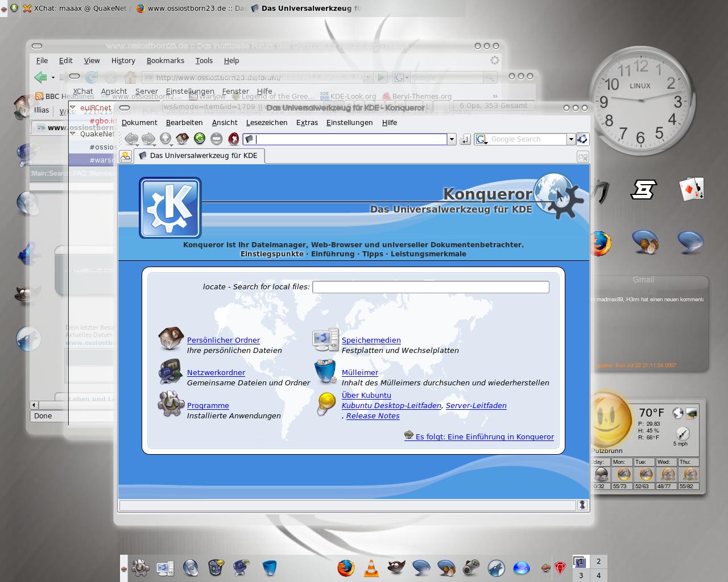Click Es folgt: Eine Einführung in Konqueror

pos(485,436)
